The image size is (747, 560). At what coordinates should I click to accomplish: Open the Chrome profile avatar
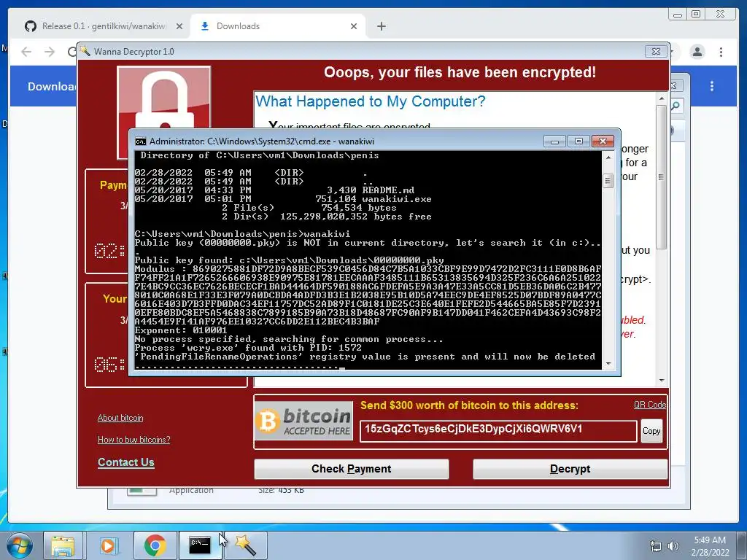tap(697, 52)
